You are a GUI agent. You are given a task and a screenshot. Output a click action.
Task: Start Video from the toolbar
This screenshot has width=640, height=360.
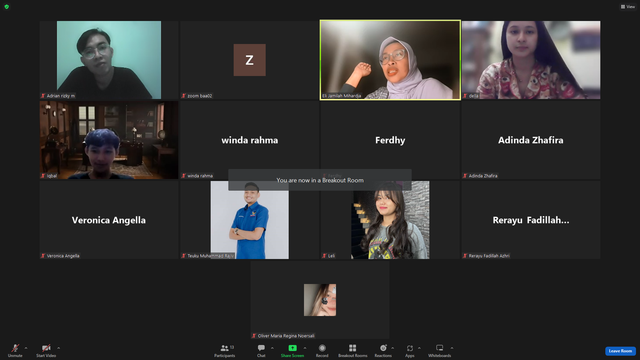click(46, 350)
